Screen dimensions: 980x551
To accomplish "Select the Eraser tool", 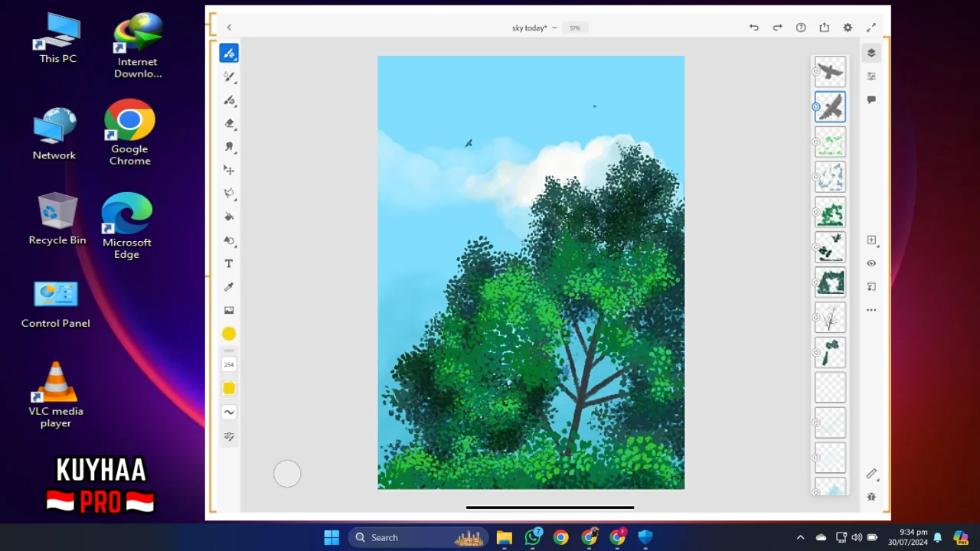I will tap(229, 123).
